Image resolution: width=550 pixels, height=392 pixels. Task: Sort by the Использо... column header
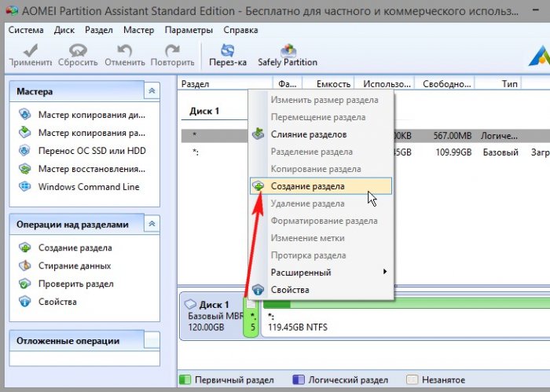(x=384, y=84)
